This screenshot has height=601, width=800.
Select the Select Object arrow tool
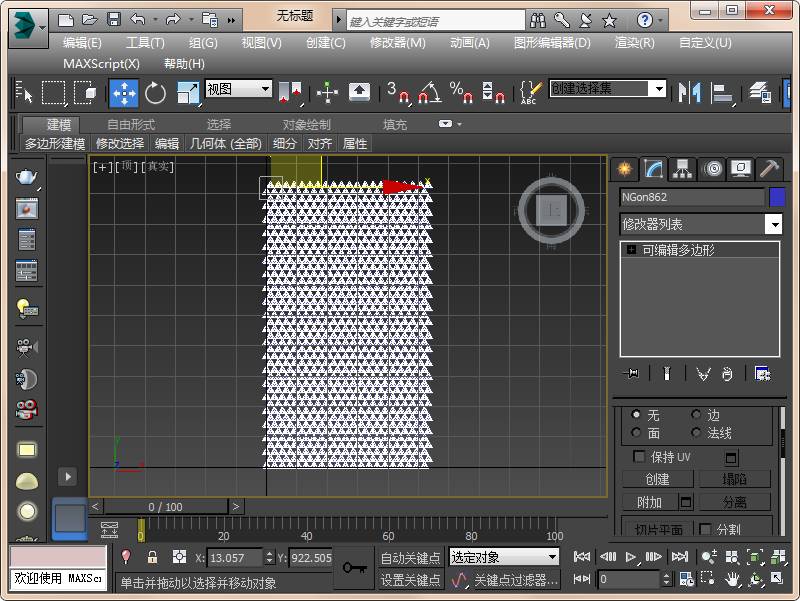(x=24, y=93)
